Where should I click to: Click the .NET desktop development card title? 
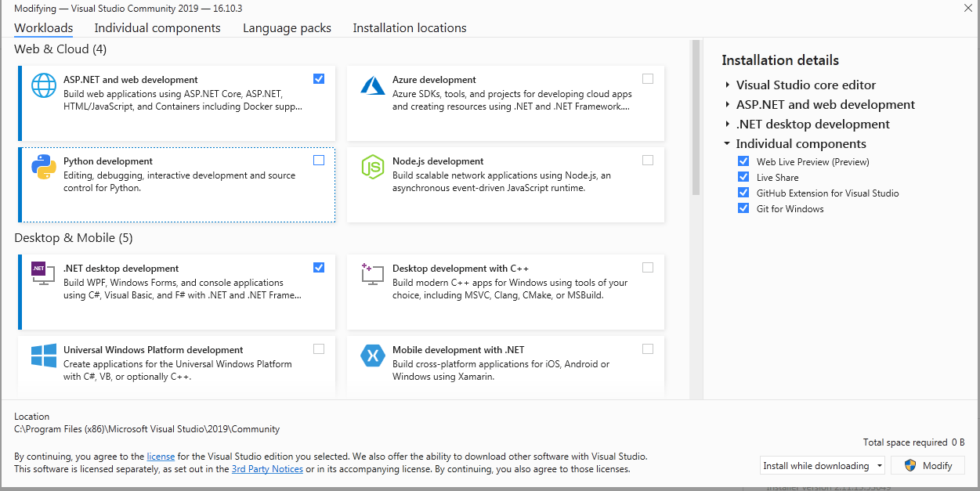pyautogui.click(x=121, y=269)
